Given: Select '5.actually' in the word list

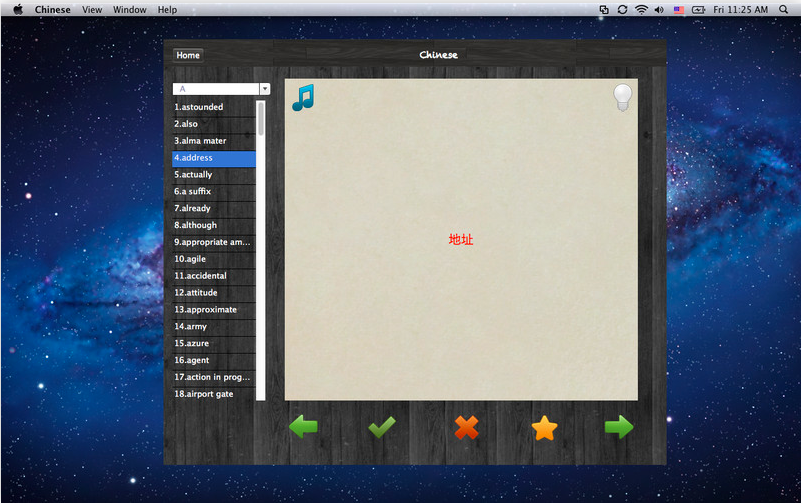Looking at the screenshot, I should 214,174.
